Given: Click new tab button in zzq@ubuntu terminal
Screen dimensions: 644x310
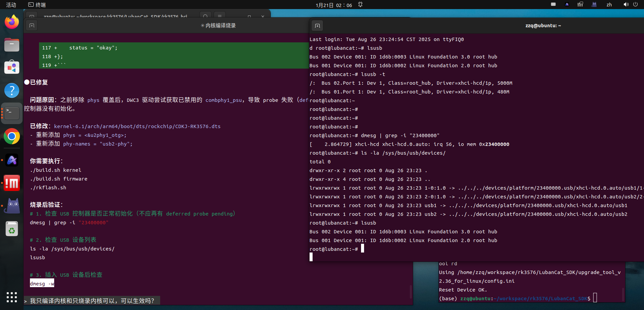Looking at the screenshot, I should pyautogui.click(x=317, y=26).
